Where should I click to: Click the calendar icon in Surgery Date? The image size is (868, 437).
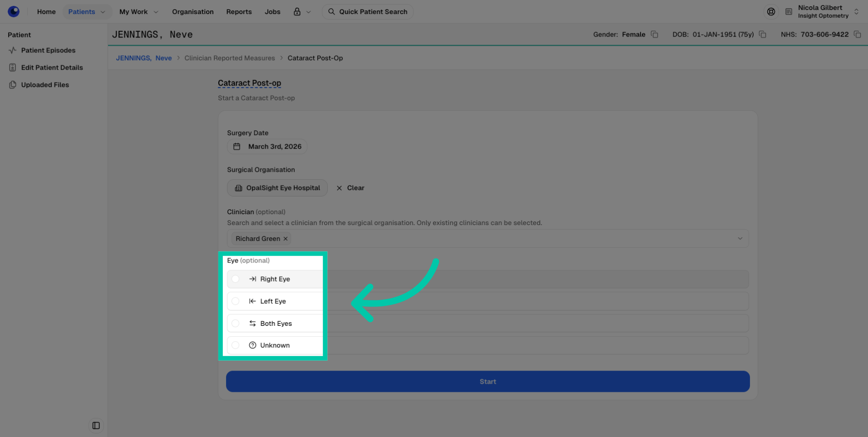(x=237, y=146)
